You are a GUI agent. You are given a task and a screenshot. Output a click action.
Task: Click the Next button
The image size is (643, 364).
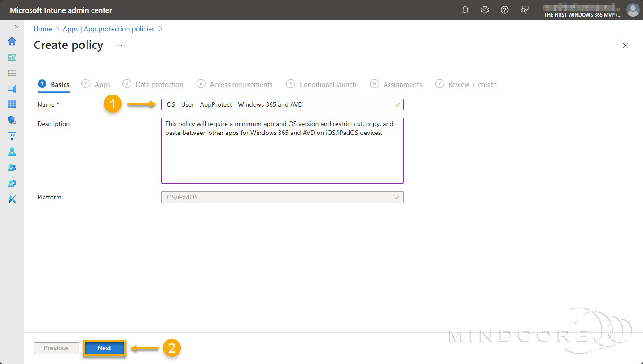[104, 348]
